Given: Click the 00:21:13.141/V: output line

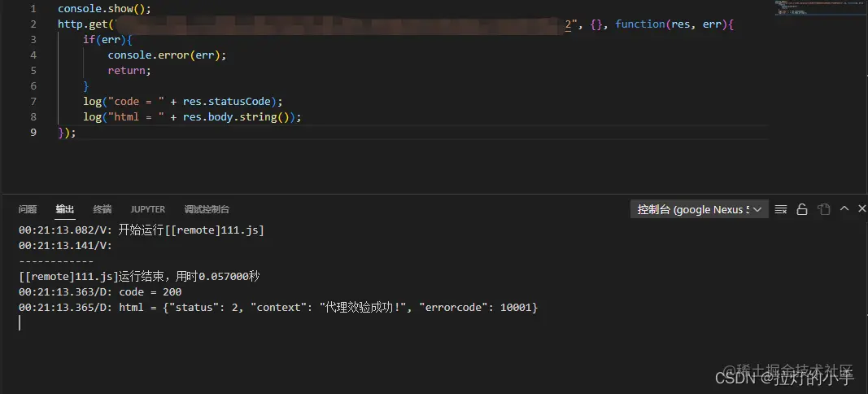Looking at the screenshot, I should coord(65,246).
